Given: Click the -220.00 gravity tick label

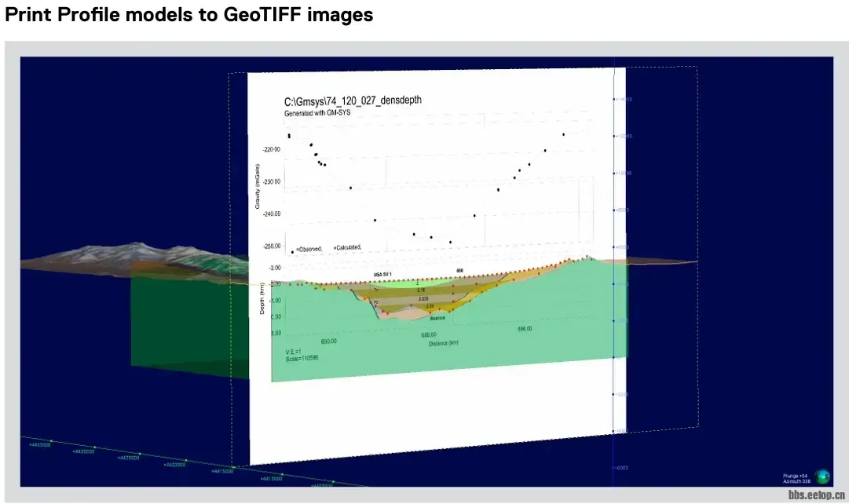Looking at the screenshot, I should [x=272, y=149].
